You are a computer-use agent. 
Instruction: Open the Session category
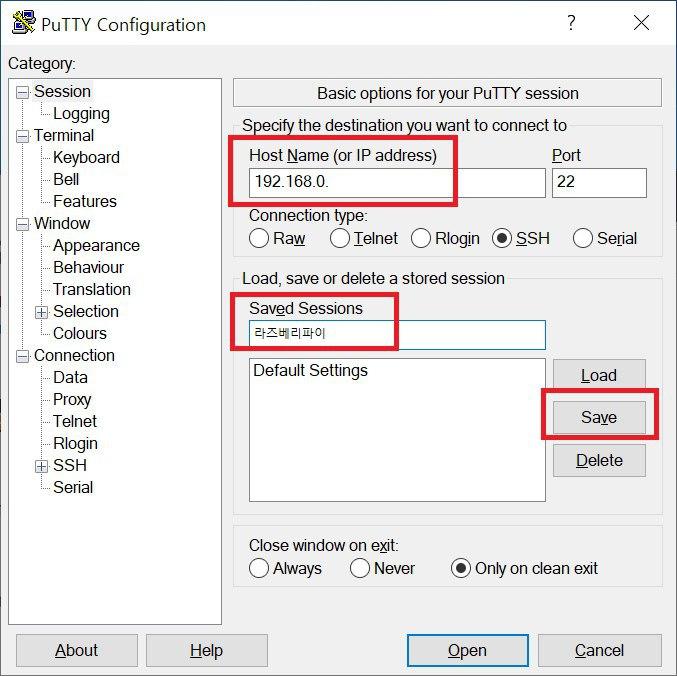(62, 92)
